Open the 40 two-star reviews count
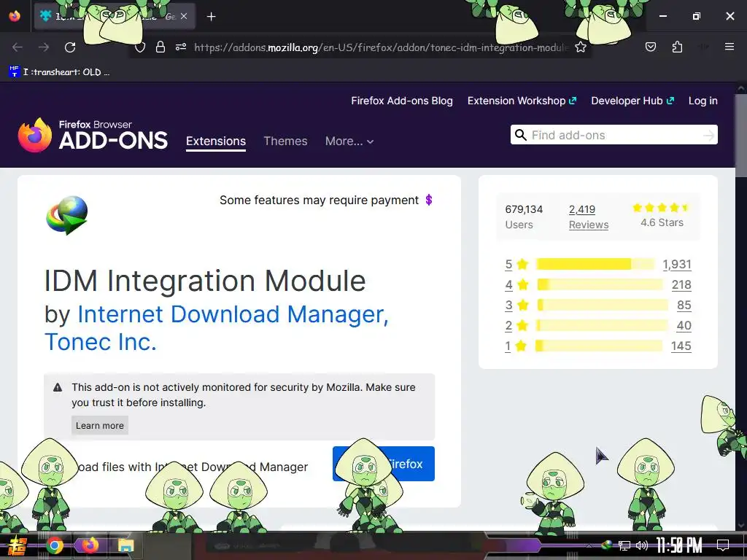 pyautogui.click(x=684, y=326)
